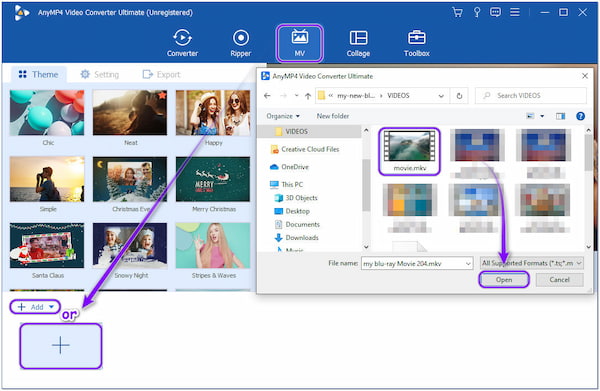Choose the Chic theme thumbnail

coord(47,112)
